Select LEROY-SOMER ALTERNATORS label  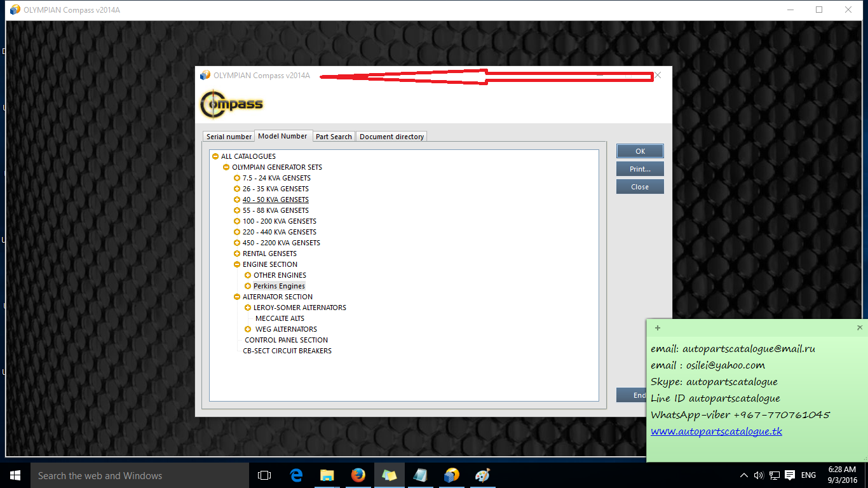(300, 308)
